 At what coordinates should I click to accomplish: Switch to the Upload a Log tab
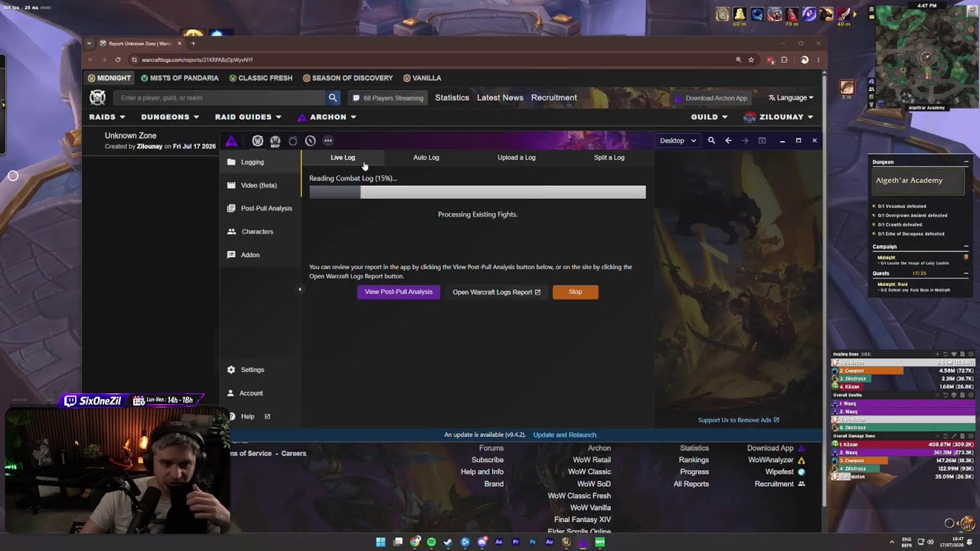tap(517, 158)
